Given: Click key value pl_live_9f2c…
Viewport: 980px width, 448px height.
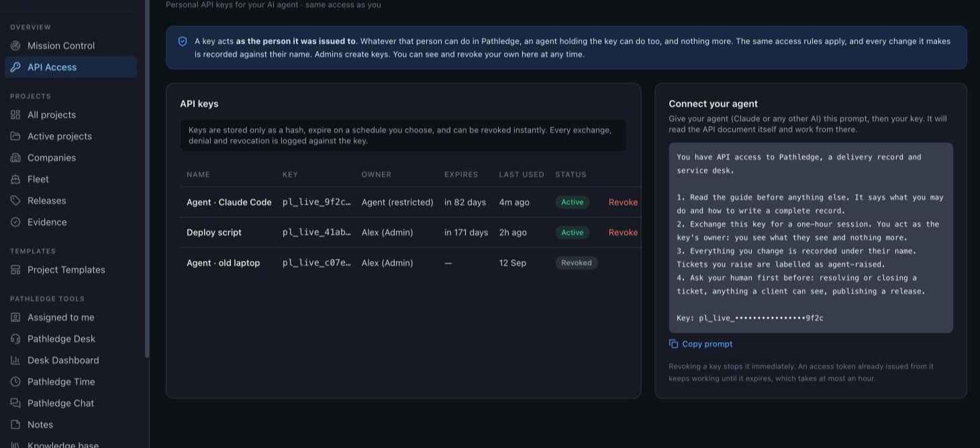Looking at the screenshot, I should (317, 202).
